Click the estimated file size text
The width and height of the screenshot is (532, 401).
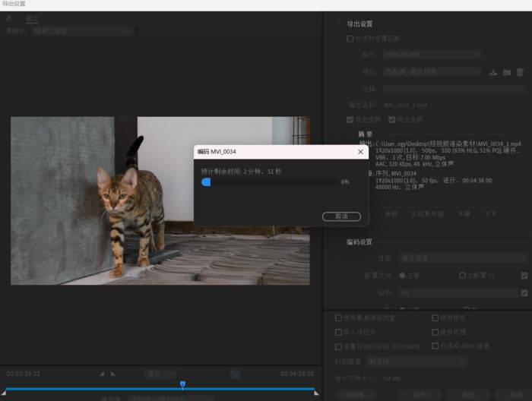tap(368, 378)
